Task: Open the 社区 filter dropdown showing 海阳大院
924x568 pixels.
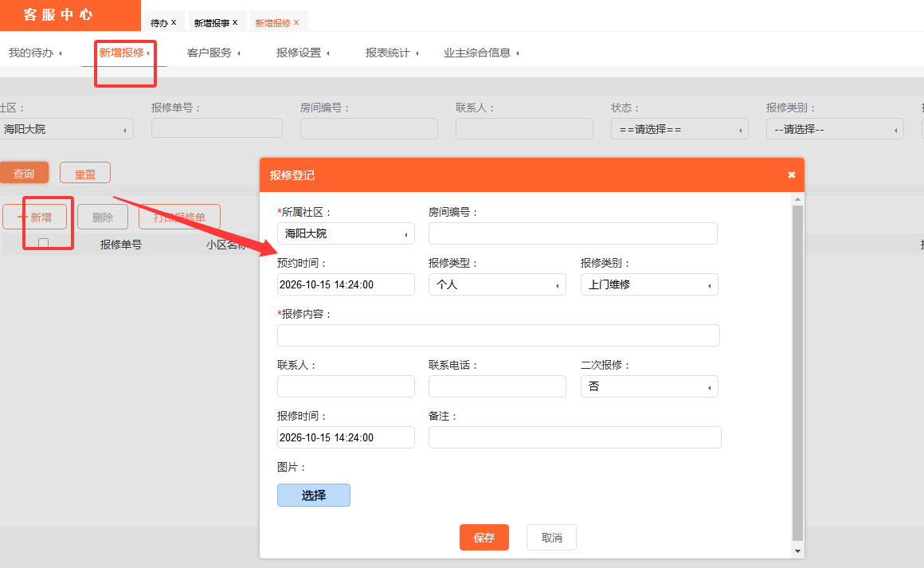Action: click(66, 129)
